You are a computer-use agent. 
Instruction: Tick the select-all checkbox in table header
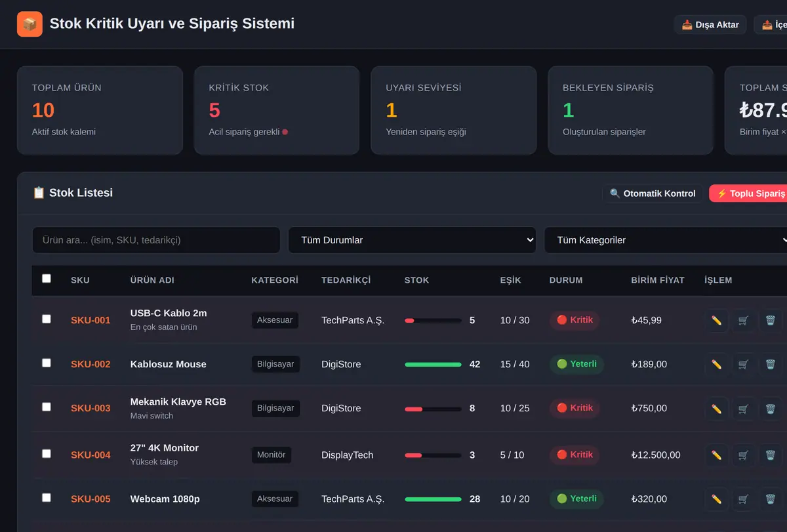(x=46, y=278)
